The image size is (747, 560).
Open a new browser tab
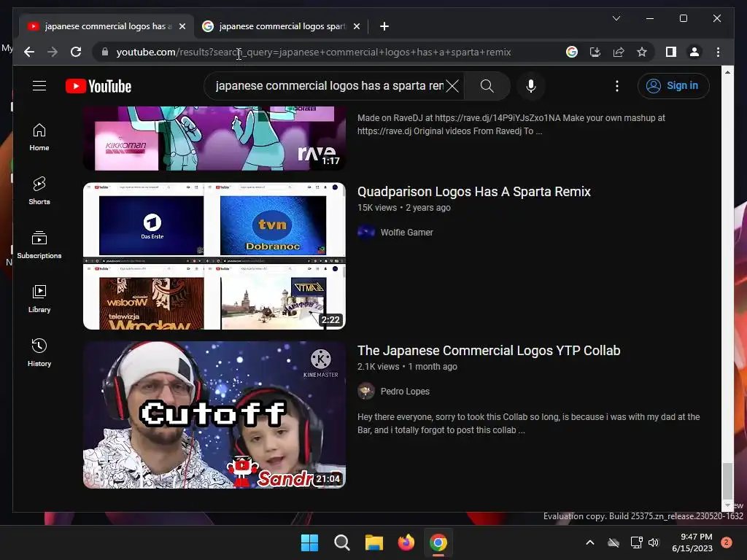coord(384,26)
